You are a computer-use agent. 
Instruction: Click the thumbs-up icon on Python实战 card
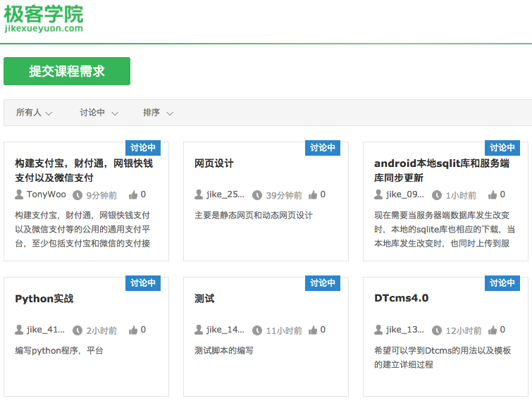click(x=133, y=330)
